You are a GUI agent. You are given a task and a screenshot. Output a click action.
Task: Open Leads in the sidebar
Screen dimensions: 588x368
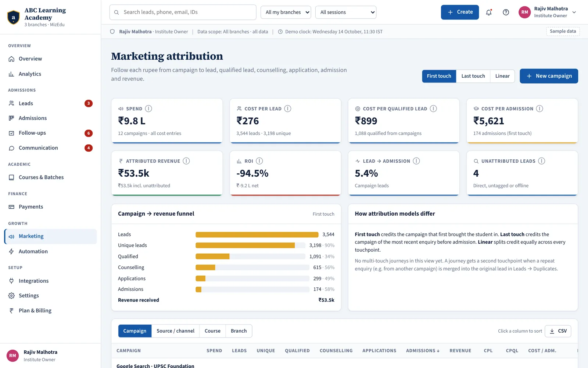(x=50, y=103)
